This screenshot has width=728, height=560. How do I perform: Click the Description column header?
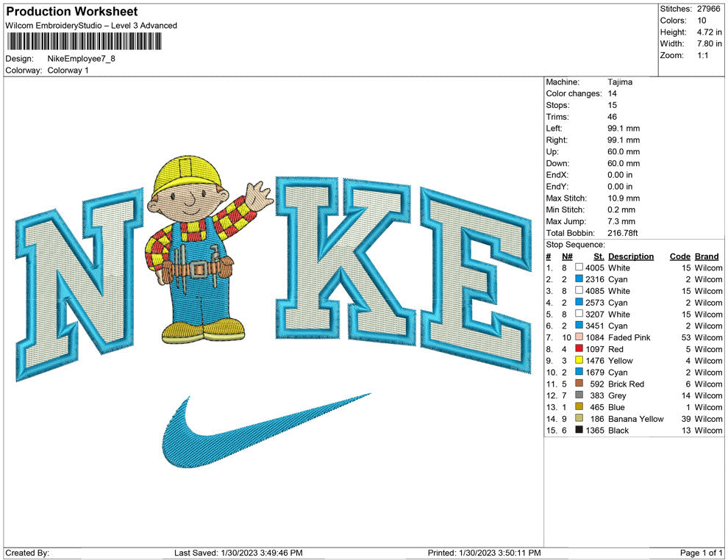click(x=631, y=256)
